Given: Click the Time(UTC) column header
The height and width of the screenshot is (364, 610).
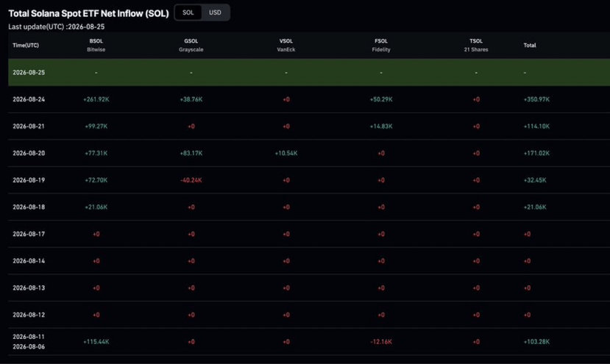Looking at the screenshot, I should click(x=26, y=45).
